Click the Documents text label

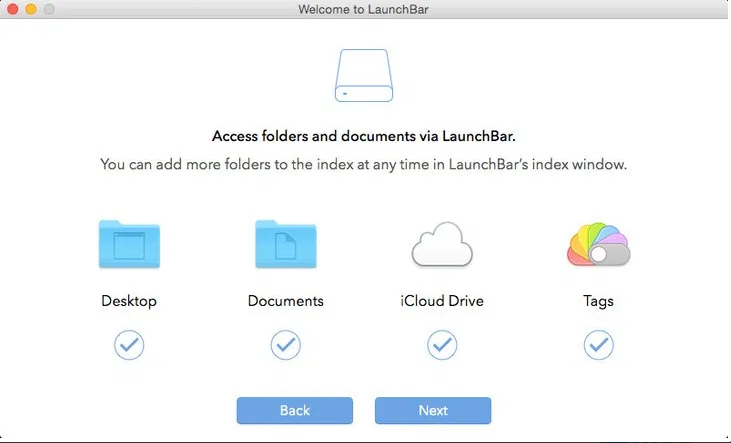(285, 300)
